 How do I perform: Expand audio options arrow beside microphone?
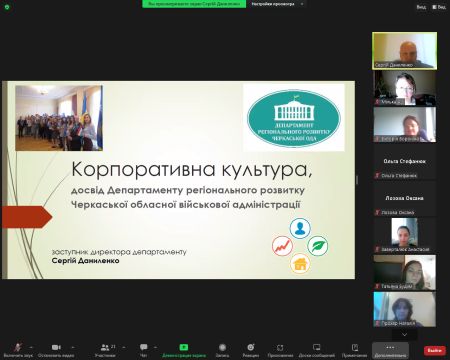coord(31,347)
